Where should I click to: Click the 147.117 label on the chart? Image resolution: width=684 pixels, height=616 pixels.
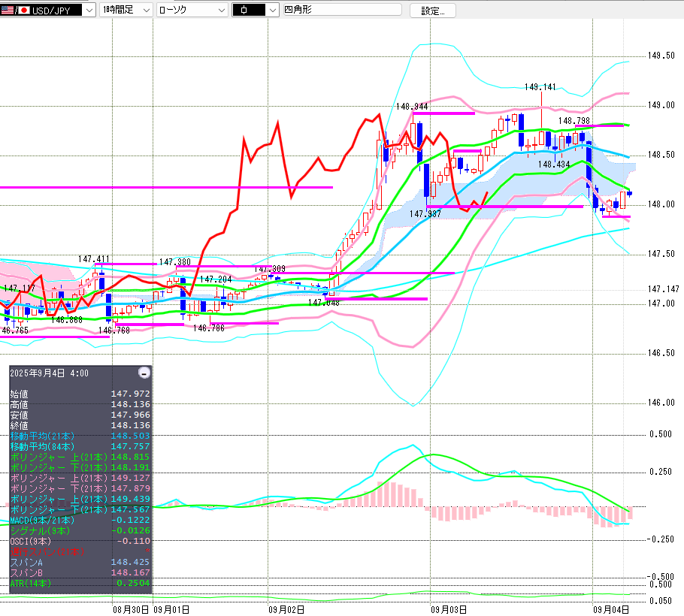pos(20,288)
